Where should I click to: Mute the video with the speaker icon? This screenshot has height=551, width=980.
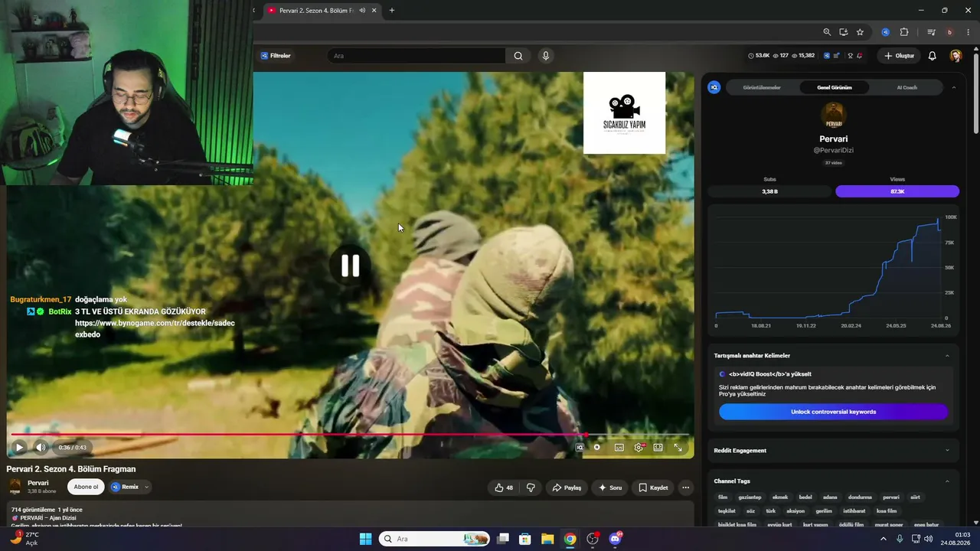[41, 448]
